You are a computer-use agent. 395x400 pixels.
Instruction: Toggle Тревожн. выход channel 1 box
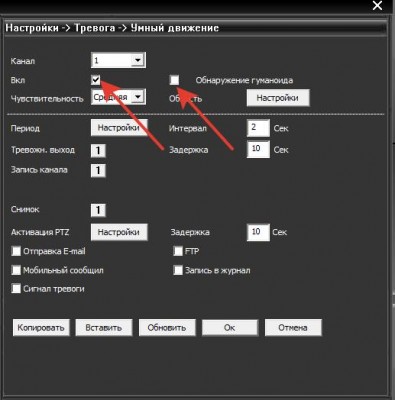click(98, 150)
